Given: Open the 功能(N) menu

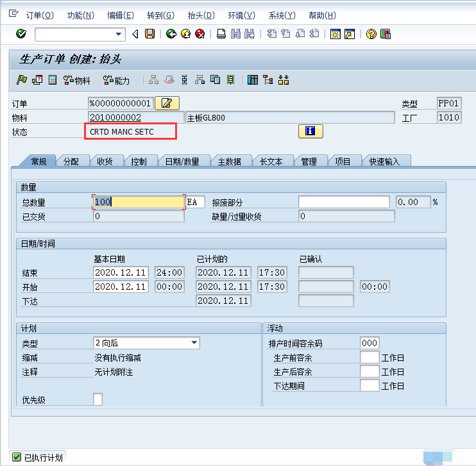Looking at the screenshot, I should coord(80,15).
